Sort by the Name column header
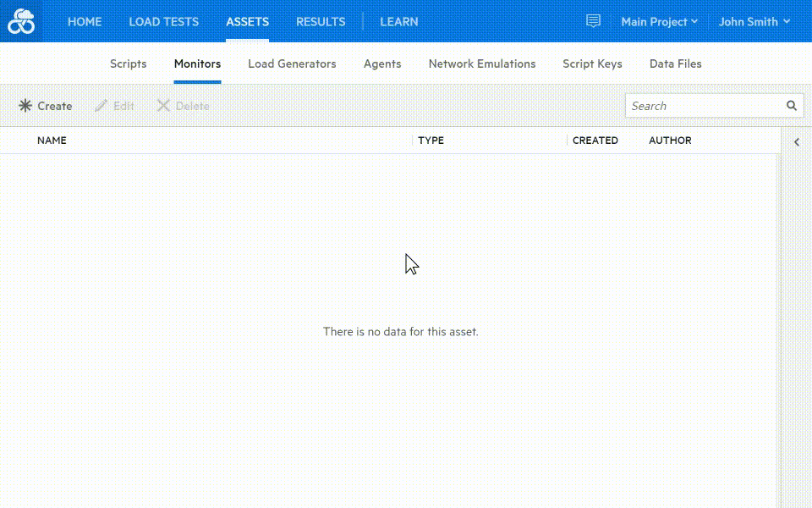The width and height of the screenshot is (812, 508). (x=52, y=141)
